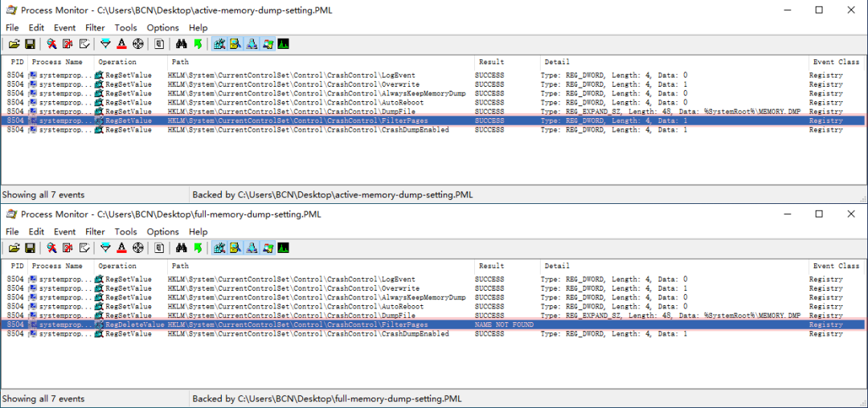
Task: Click Find binoculars icon in full-memory-dump window
Action: point(181,248)
